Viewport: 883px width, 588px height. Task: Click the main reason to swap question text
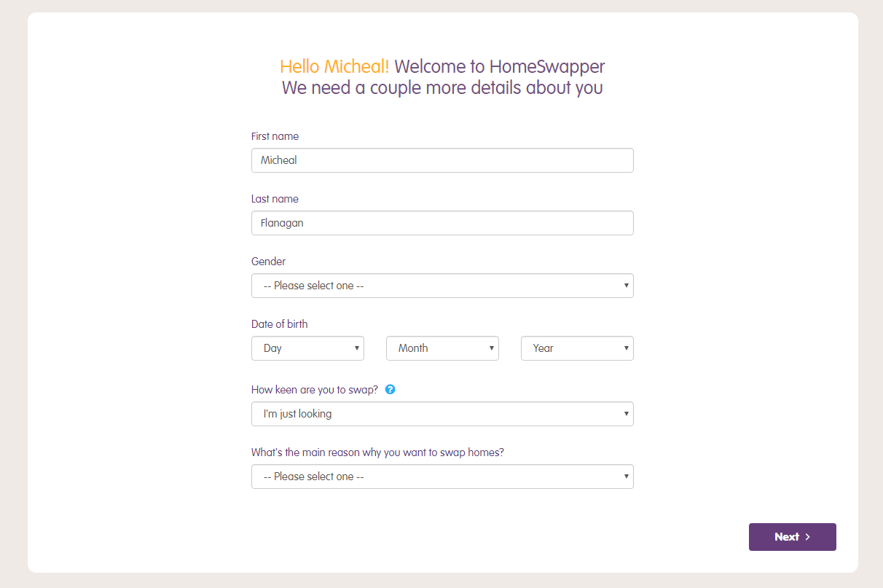(x=377, y=452)
